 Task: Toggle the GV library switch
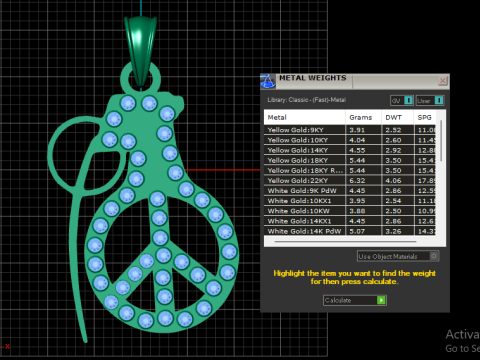click(x=402, y=100)
